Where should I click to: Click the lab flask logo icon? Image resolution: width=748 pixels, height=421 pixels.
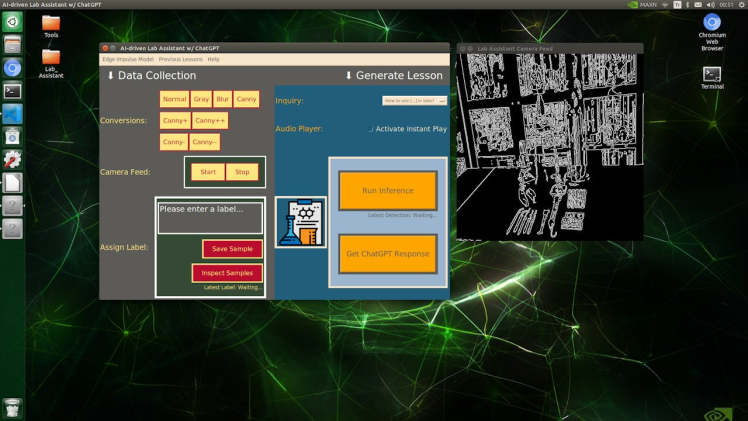pos(300,222)
